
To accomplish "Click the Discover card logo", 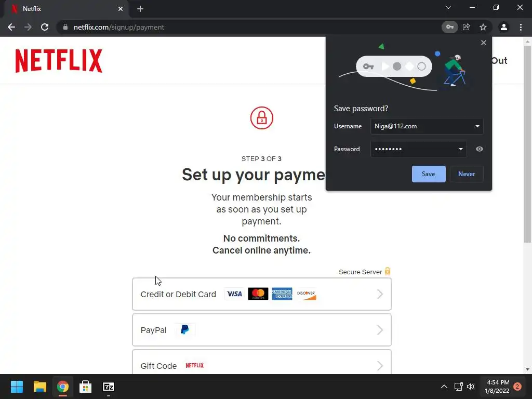I will pos(306,294).
